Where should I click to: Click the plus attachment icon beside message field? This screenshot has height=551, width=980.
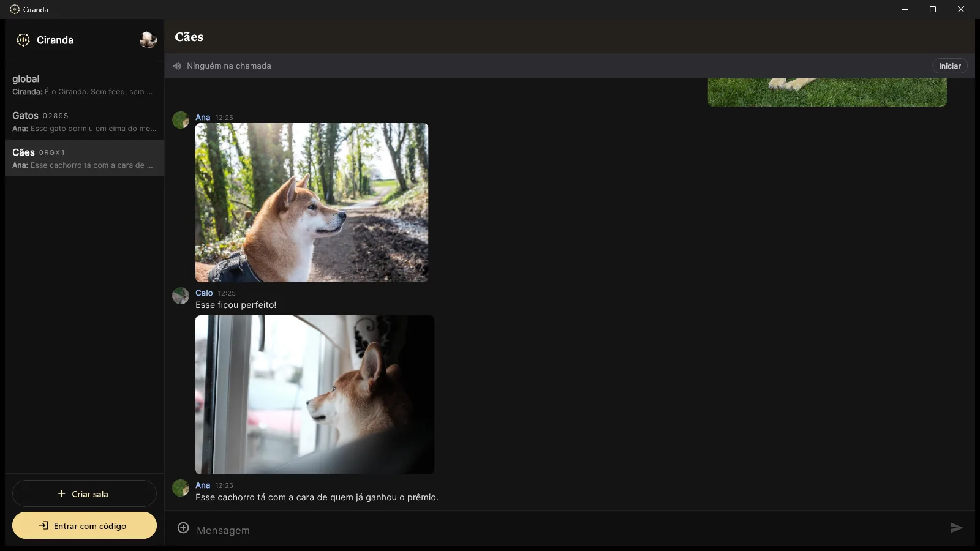click(183, 528)
